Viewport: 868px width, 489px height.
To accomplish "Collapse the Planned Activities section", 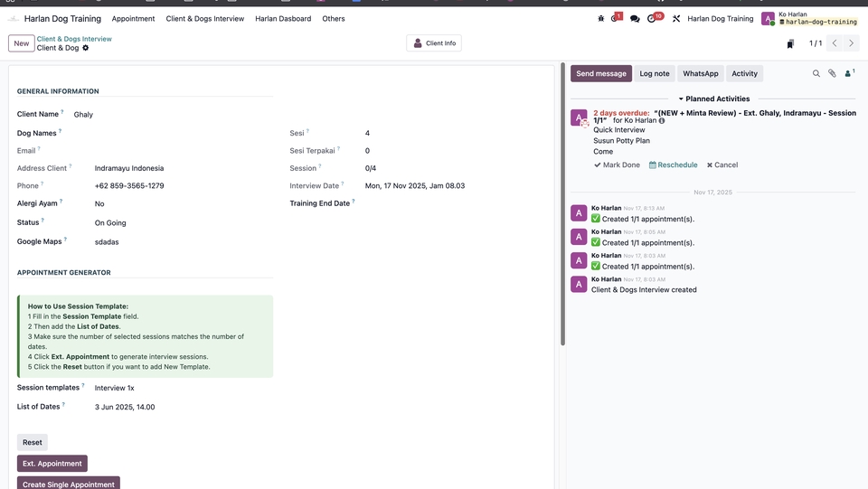I will click(x=713, y=99).
